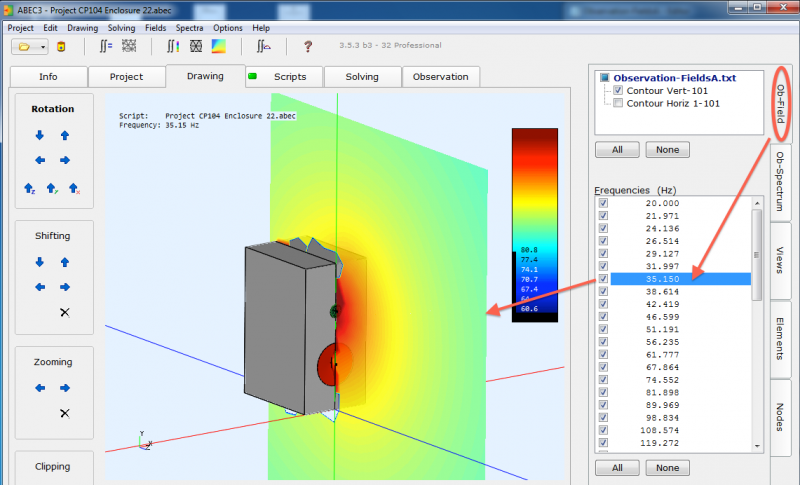
Task: Open the dropdown arrow beside the folder icon
Action: coord(43,46)
